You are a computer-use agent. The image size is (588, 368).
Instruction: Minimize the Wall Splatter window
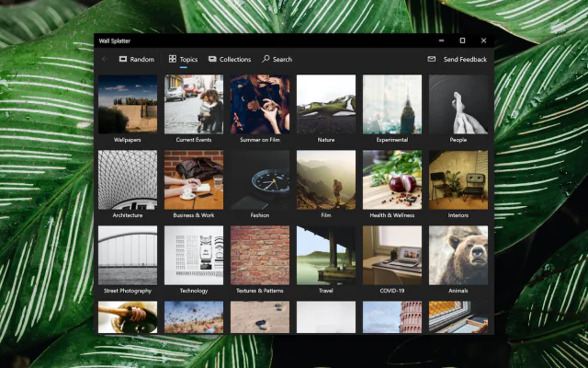click(x=441, y=40)
